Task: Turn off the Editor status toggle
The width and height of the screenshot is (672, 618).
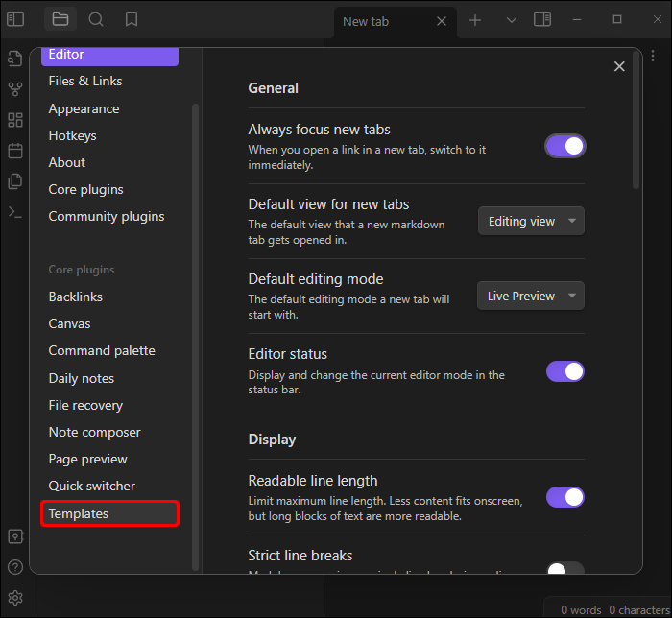Action: [x=565, y=370]
